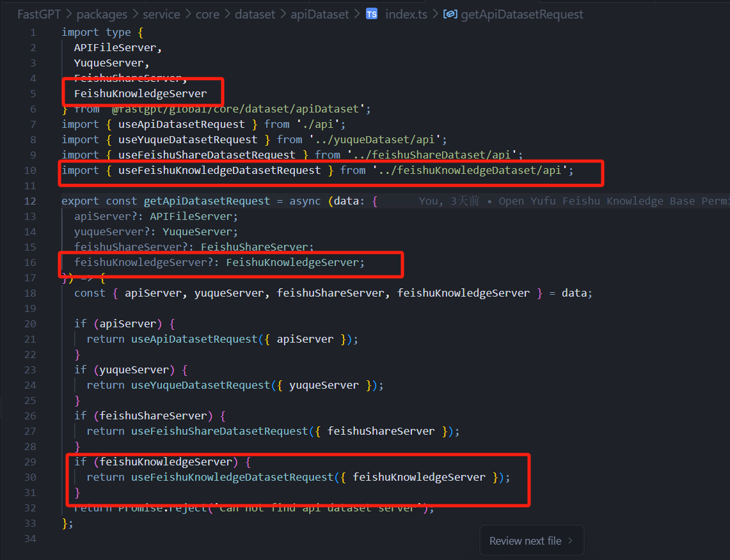Click the symbol icon before getApiDatasetRequest

(x=450, y=14)
